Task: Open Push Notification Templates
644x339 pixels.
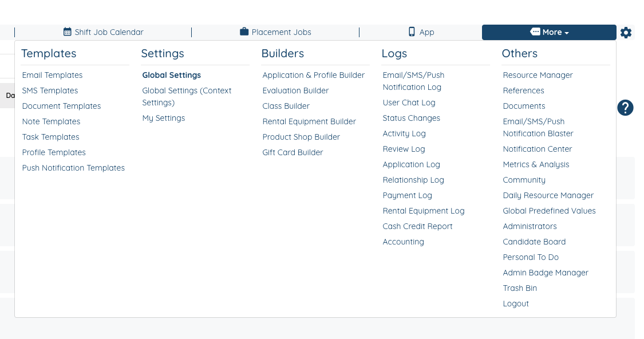Action: (x=73, y=168)
